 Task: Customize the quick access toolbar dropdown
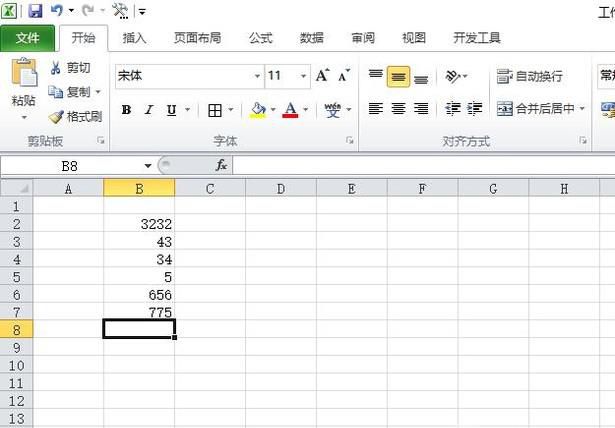tap(142, 12)
